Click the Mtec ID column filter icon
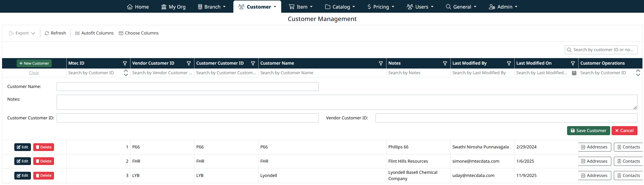The width and height of the screenshot is (644, 185). [x=125, y=63]
